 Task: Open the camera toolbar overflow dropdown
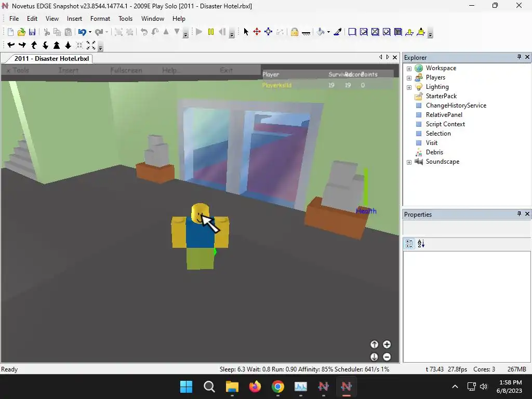point(100,47)
